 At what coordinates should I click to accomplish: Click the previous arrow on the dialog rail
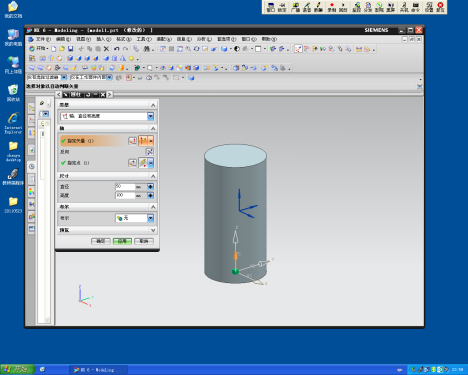(58, 95)
